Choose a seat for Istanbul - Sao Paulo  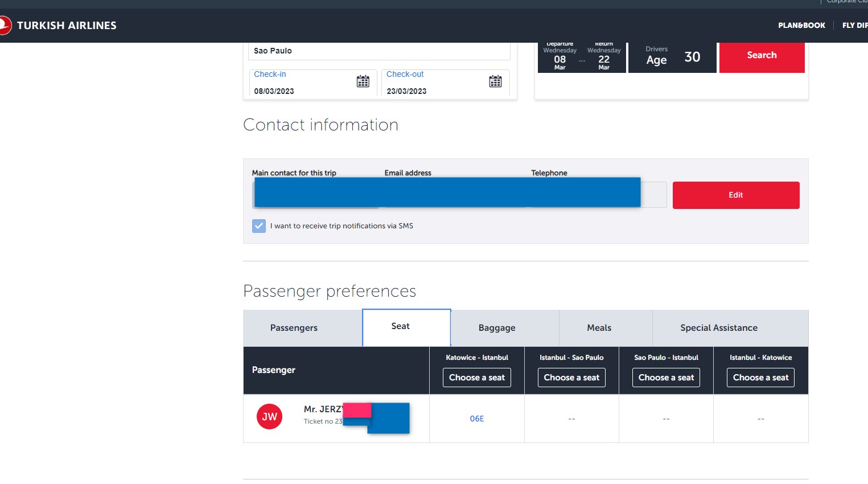571,378
